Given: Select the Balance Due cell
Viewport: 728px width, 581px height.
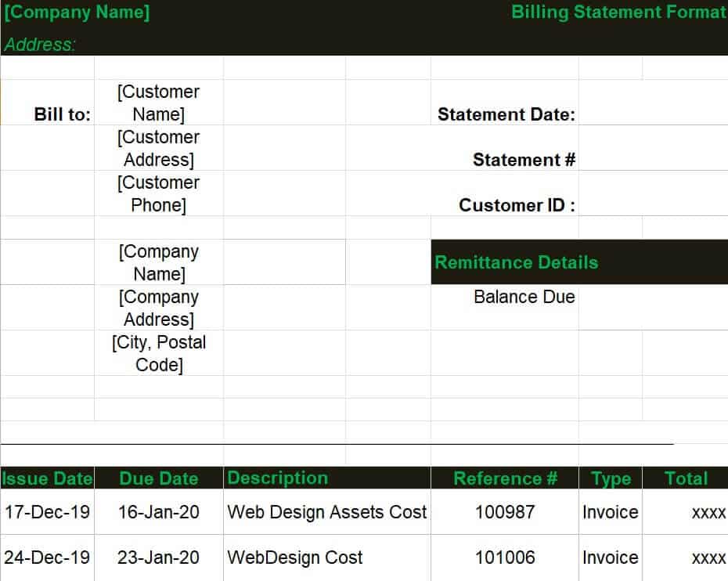Looking at the screenshot, I should [x=524, y=297].
